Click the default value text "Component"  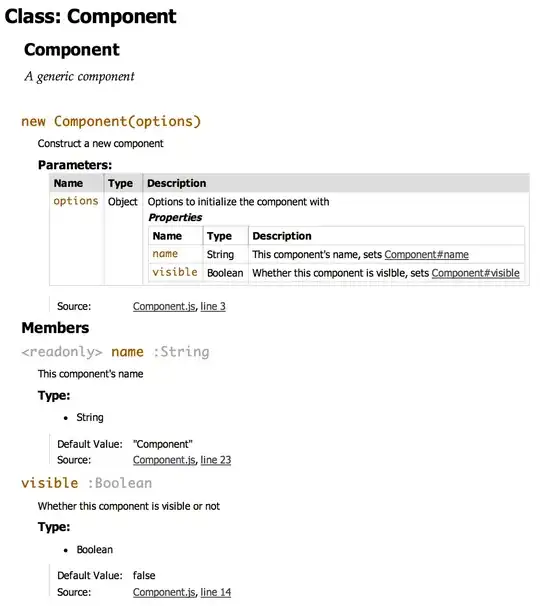(163, 444)
